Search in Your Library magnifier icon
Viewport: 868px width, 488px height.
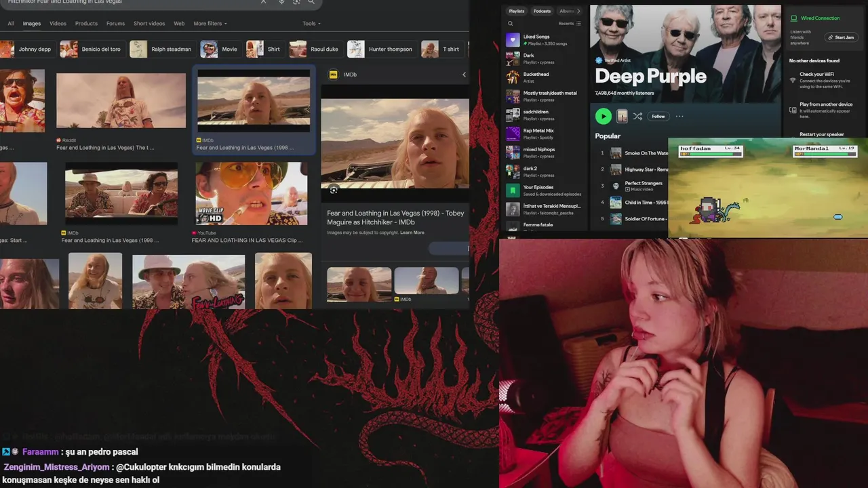[511, 23]
